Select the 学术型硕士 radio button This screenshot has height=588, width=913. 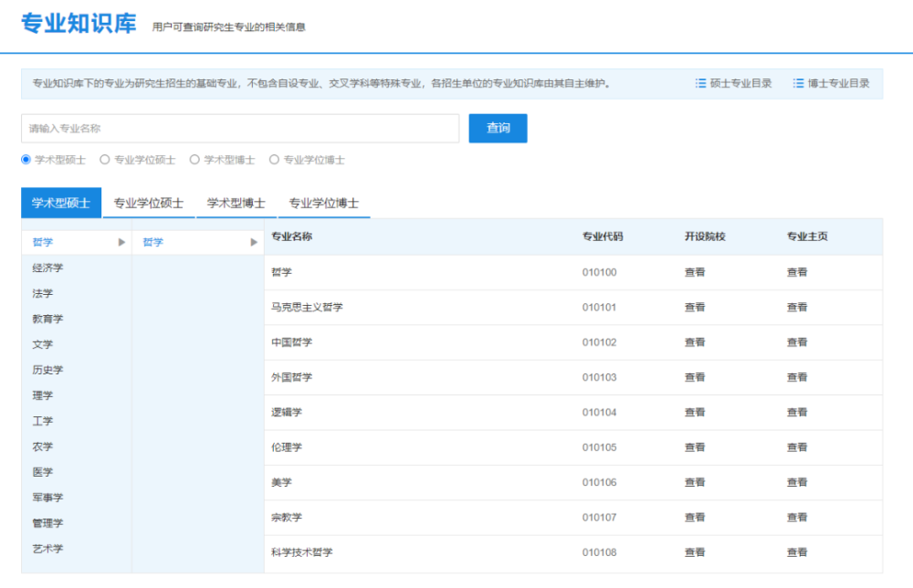pyautogui.click(x=26, y=160)
